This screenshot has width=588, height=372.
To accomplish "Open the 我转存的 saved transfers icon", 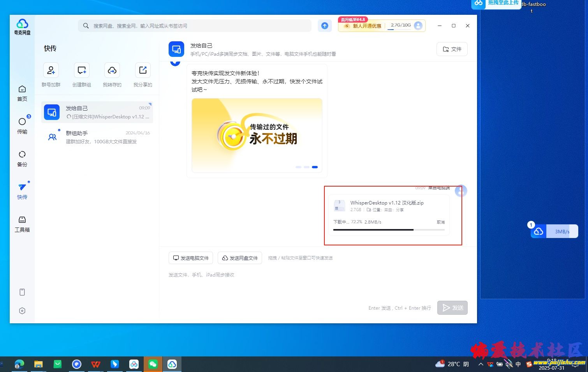I will pos(112,71).
